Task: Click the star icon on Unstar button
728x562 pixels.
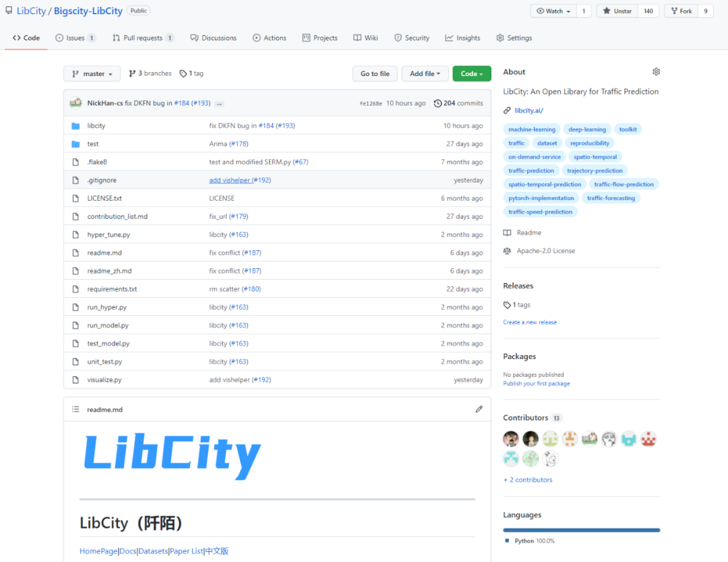Action: pyautogui.click(x=607, y=11)
